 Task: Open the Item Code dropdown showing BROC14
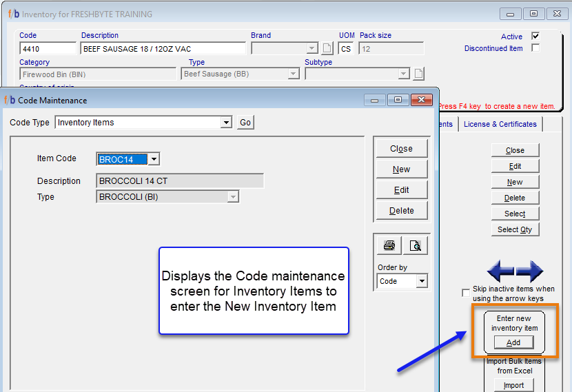[154, 159]
